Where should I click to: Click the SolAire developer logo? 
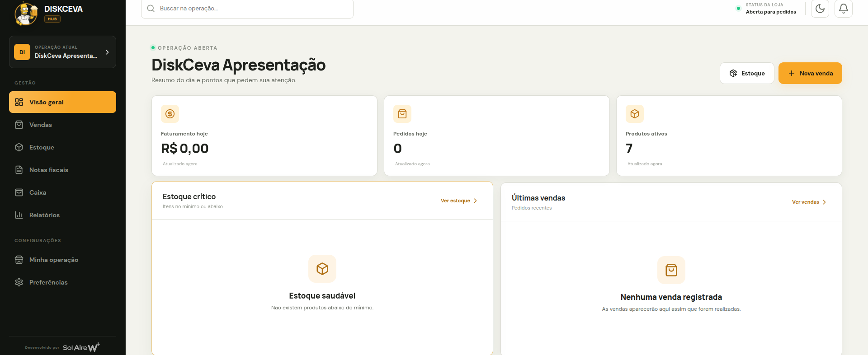[x=81, y=347]
